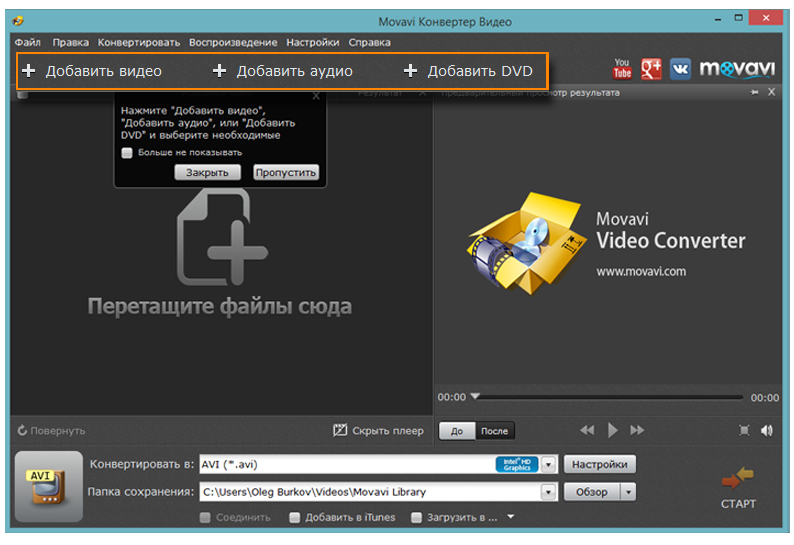Click the app icon in title bar
This screenshot has width=794, height=545.
coord(18,21)
